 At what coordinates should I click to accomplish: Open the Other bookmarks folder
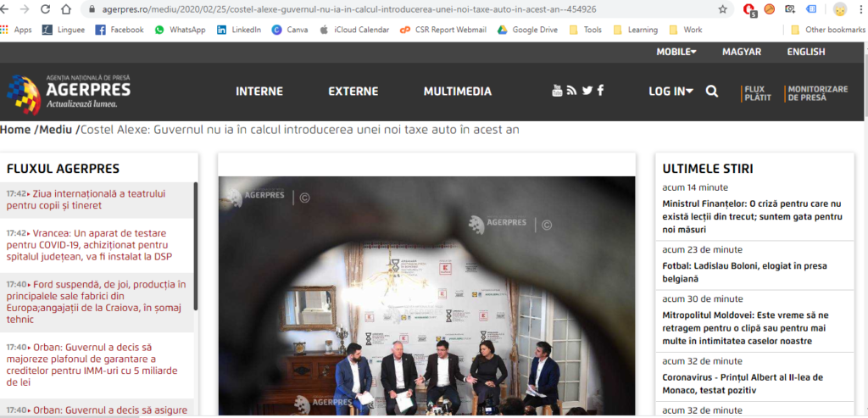pos(827,30)
